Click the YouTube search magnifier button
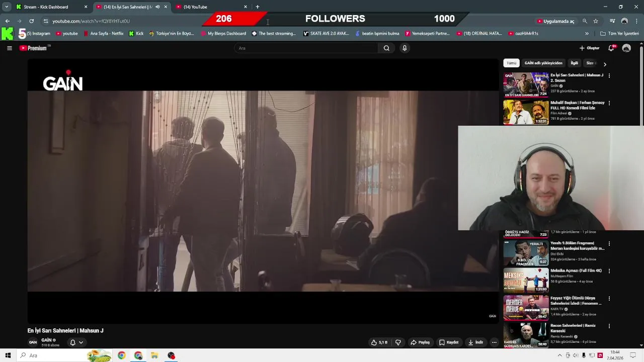Viewport: 644px width, 362px height. (x=386, y=48)
